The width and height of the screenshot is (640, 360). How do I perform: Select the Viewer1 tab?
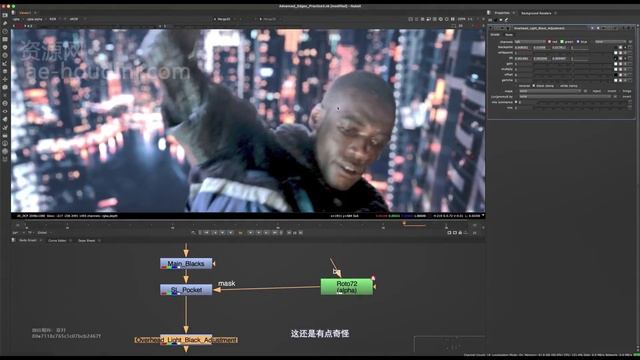[25, 13]
